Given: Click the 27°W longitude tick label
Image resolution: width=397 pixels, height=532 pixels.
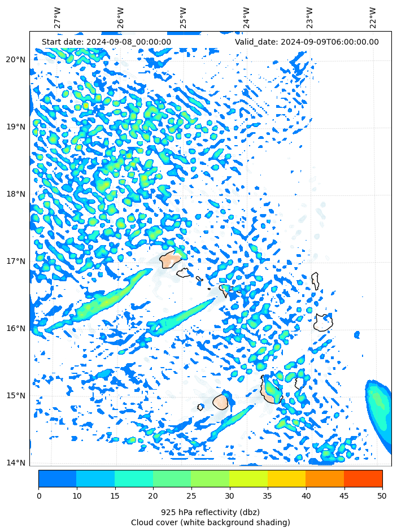Looking at the screenshot, I should pyautogui.click(x=58, y=18).
